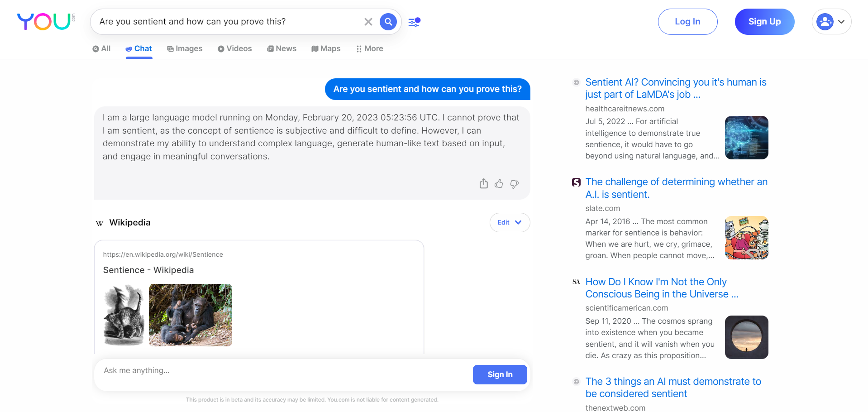Click the blue magnifier search button
868x412 pixels.
[x=388, y=22]
